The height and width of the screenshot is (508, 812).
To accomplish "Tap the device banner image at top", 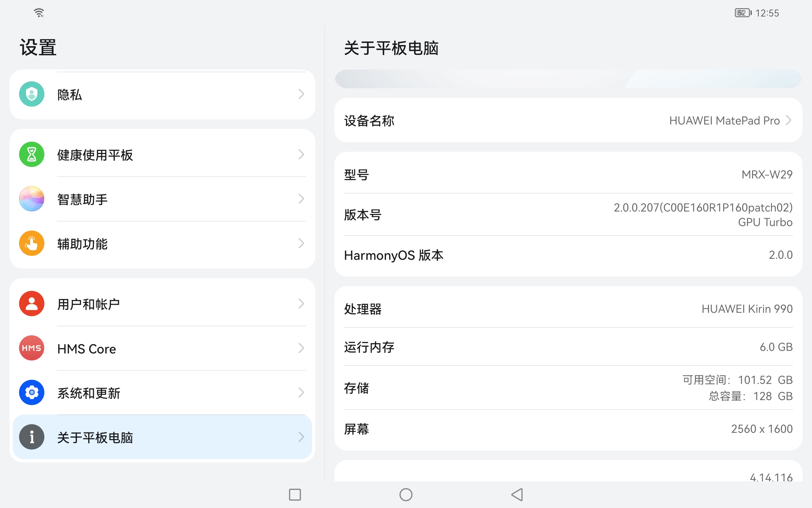I will (568, 79).
